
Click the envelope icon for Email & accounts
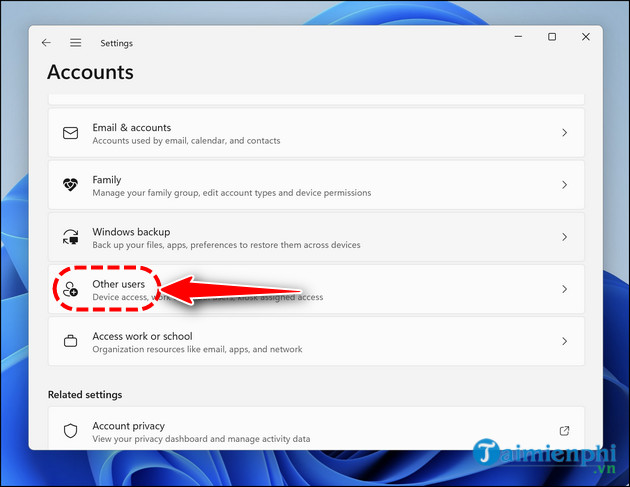click(71, 133)
